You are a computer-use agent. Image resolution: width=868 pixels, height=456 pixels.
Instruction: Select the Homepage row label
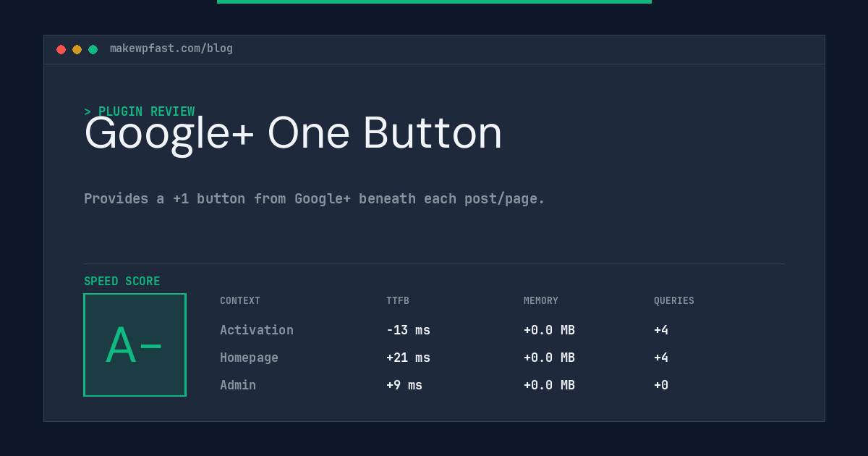point(249,358)
